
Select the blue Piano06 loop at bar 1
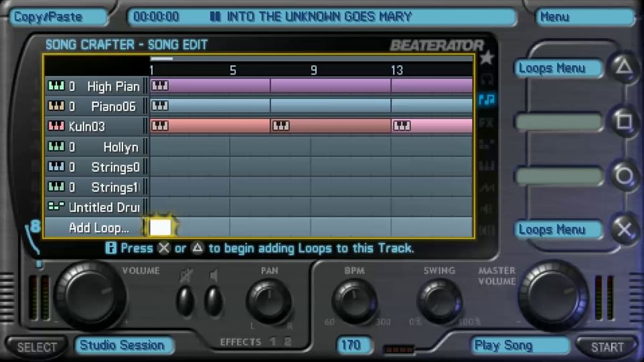(x=210, y=106)
